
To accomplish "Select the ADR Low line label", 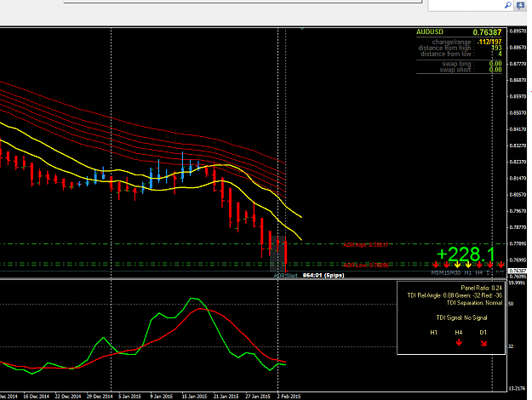I will 366,265.
